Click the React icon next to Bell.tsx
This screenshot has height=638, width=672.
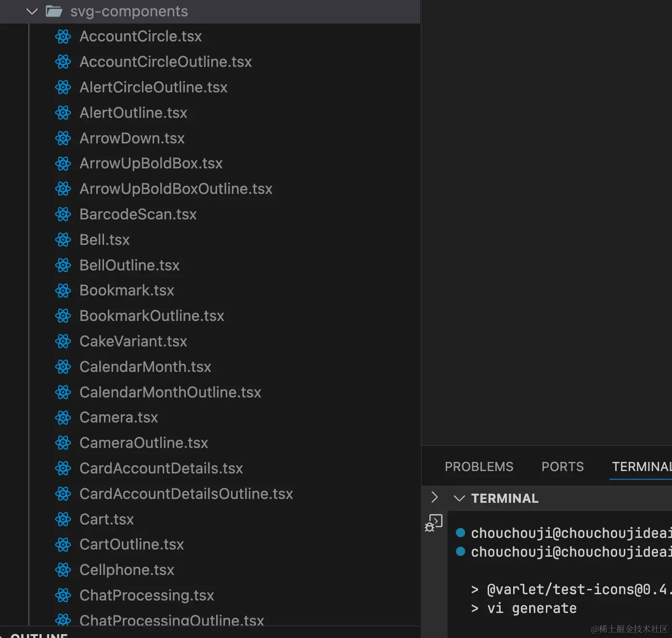tap(63, 240)
